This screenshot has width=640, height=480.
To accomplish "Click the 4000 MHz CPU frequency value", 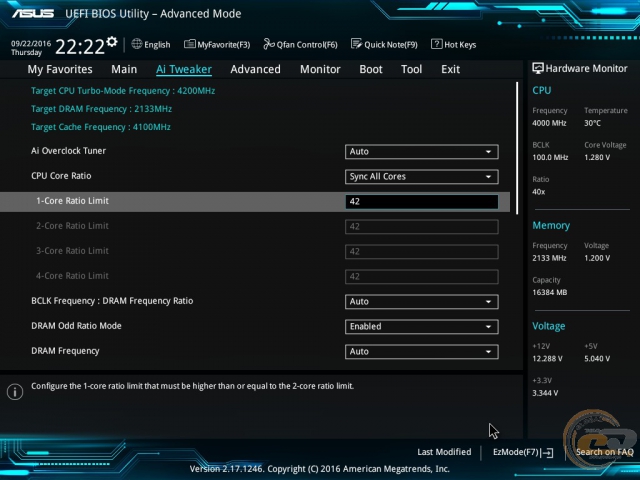I will pyautogui.click(x=549, y=123).
